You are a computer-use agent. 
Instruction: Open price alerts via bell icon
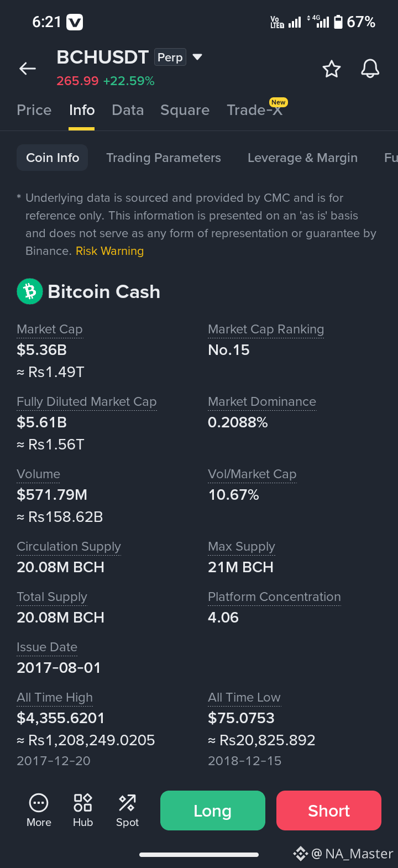[370, 69]
